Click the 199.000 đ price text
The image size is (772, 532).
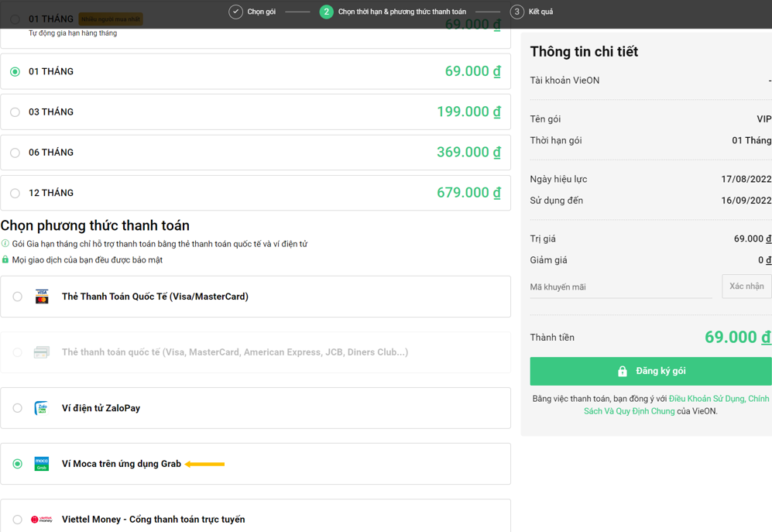point(468,112)
